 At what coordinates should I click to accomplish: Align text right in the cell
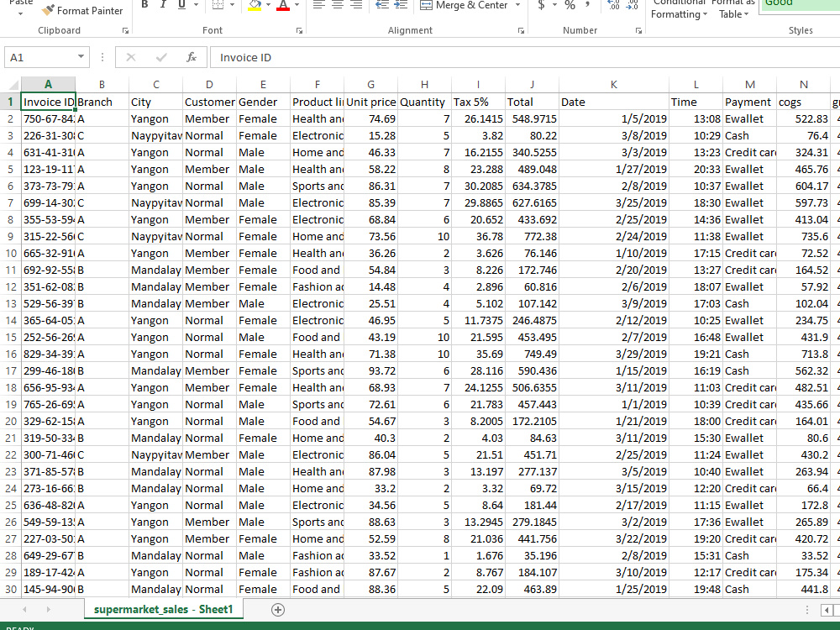pos(356,5)
